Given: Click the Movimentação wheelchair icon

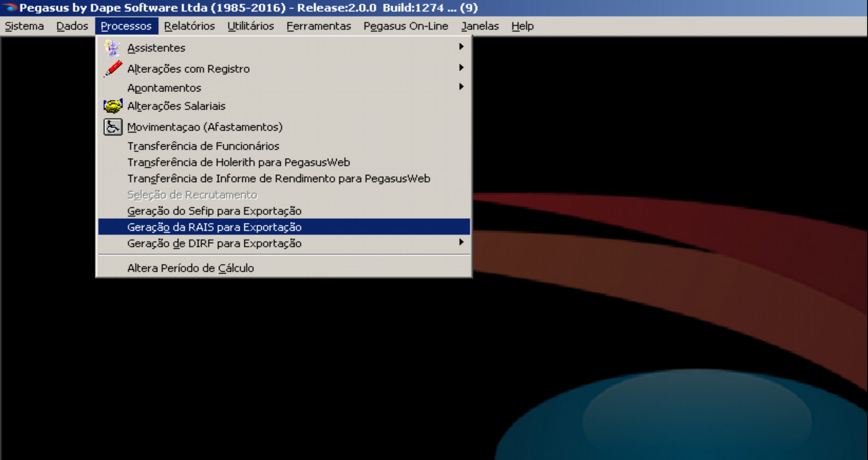Looking at the screenshot, I should (112, 127).
